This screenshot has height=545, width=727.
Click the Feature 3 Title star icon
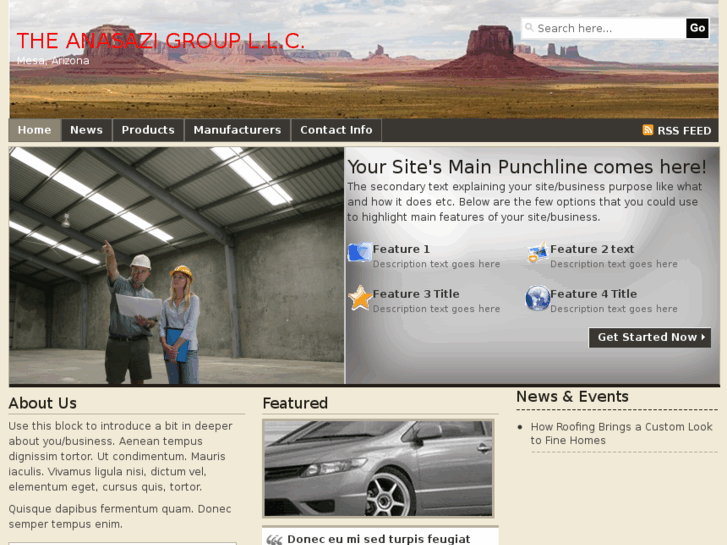[x=360, y=298]
